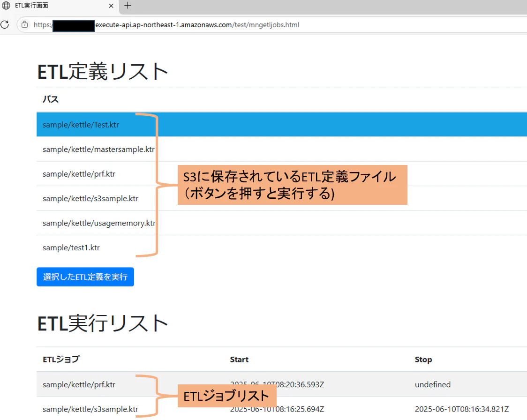Select sample/kettle/Test.ktr row

tap(282, 125)
